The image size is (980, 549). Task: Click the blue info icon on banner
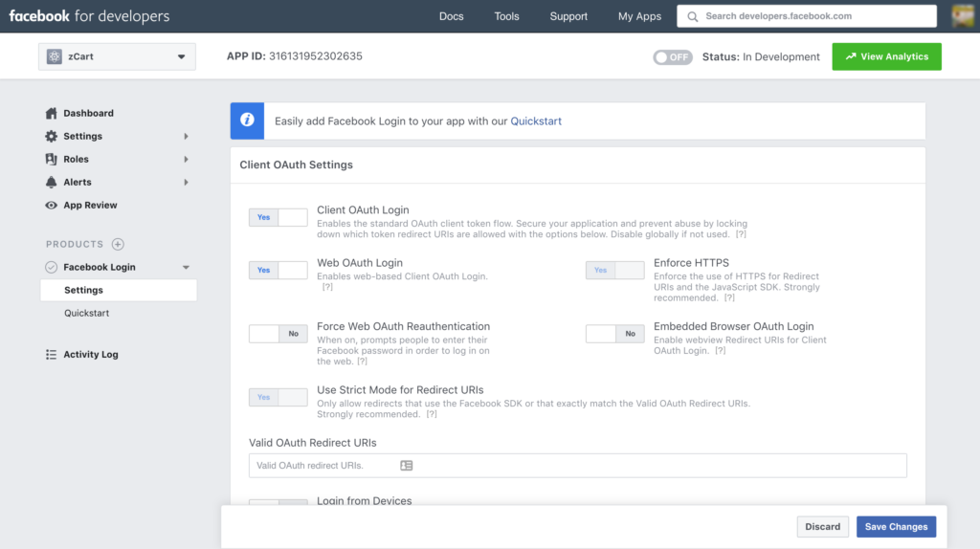tap(247, 121)
